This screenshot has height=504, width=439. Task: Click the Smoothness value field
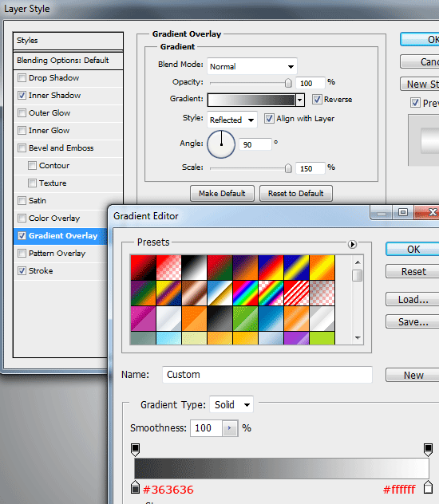point(206,428)
